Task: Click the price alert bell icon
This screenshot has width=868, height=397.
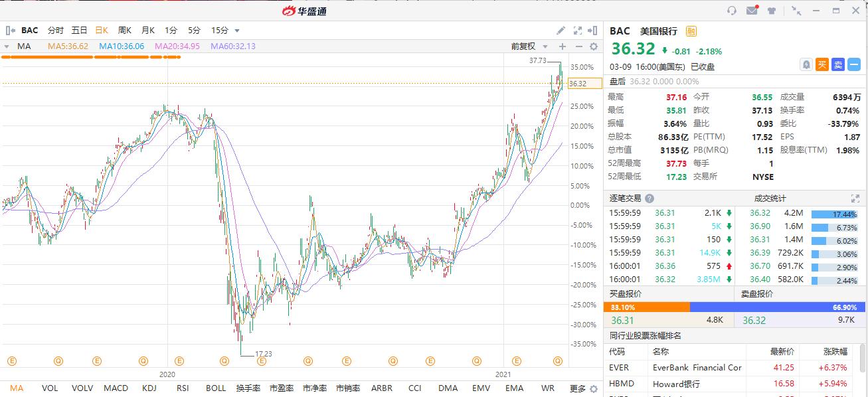Action: pyautogui.click(x=806, y=64)
